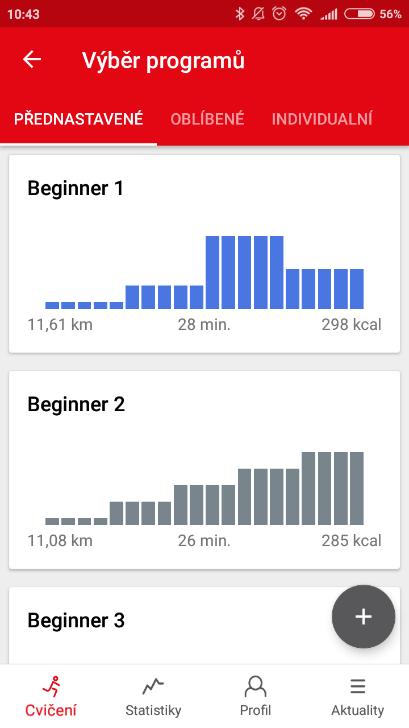Tap the alarm clock status icon
409x728 pixels.
tap(279, 14)
